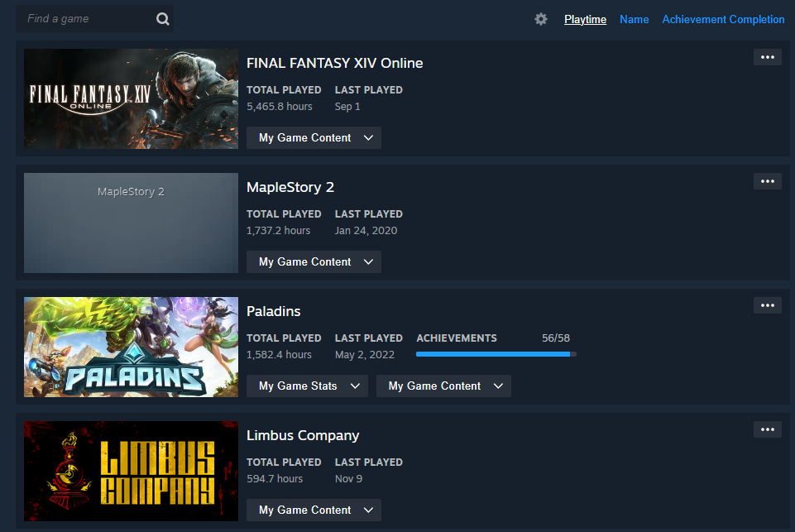The height and width of the screenshot is (532, 795).
Task: Expand My Game Content for FINAL FANTASY XIV
Action: point(314,138)
